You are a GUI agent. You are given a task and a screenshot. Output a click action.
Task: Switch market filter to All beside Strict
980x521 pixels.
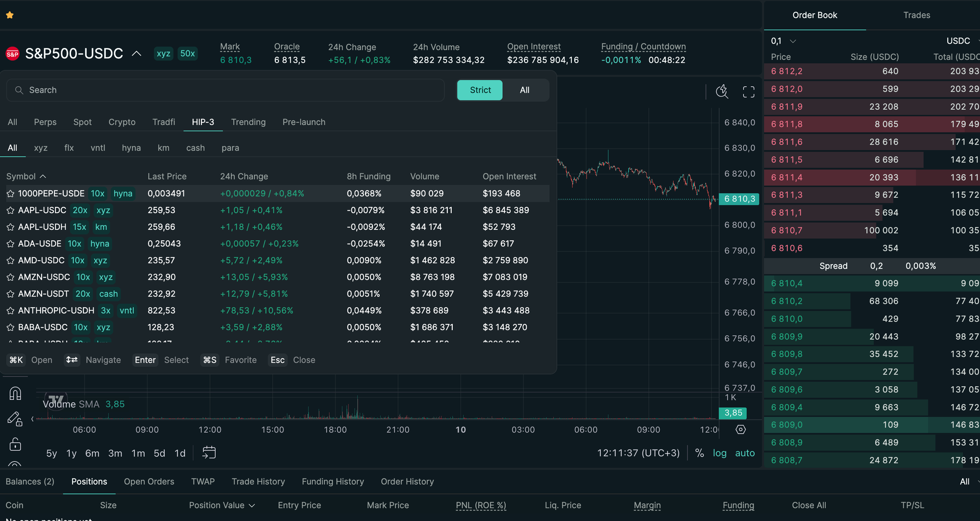(525, 90)
